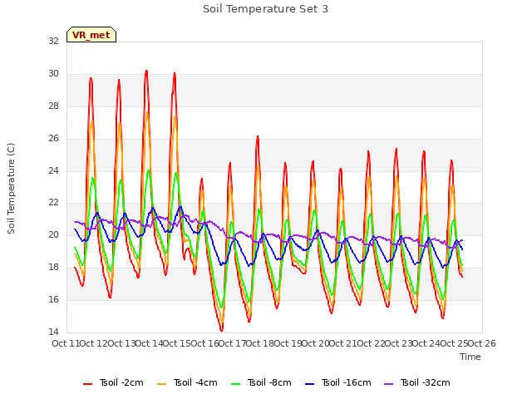Click the blue Tsoil -16cm legend swatch

310,384
